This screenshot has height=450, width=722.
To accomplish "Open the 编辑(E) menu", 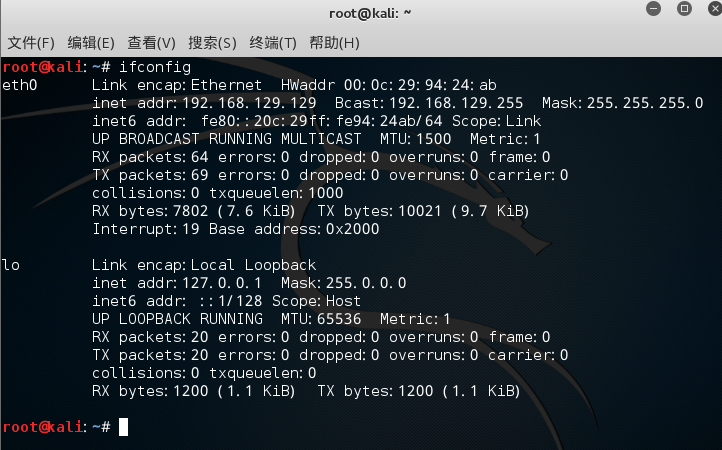I will [91, 43].
